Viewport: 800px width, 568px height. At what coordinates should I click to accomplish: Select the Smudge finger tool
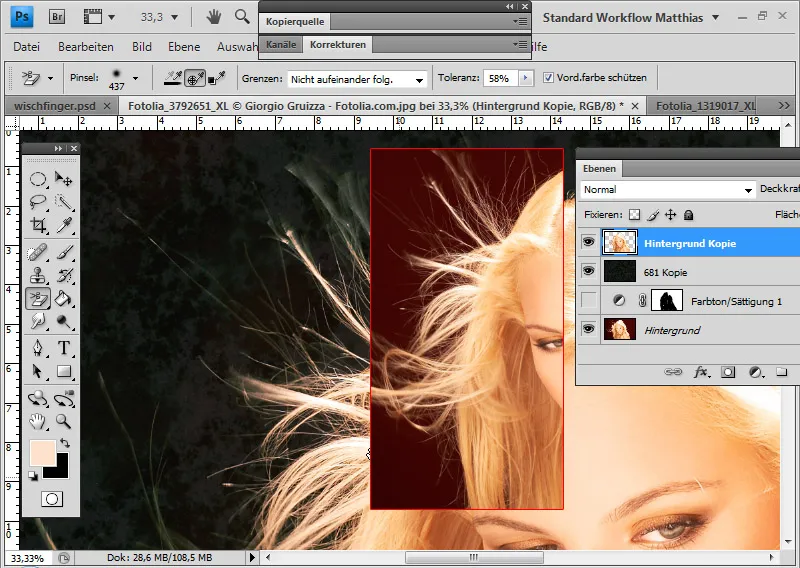[x=38, y=322]
